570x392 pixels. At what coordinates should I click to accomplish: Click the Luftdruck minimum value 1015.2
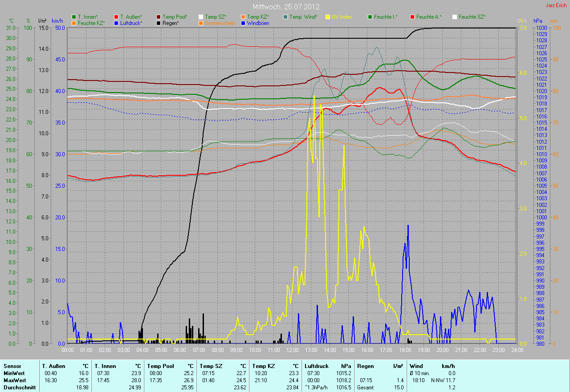coord(343,373)
